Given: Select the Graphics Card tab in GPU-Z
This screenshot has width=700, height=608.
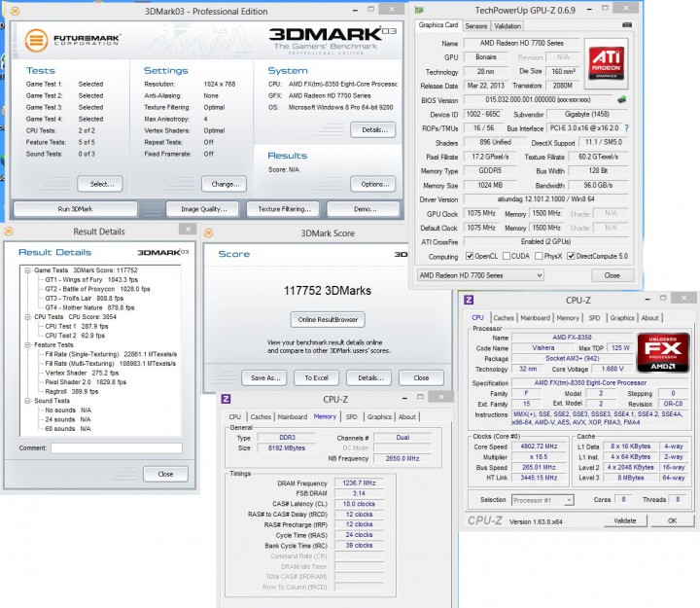Looking at the screenshot, I should point(437,25).
